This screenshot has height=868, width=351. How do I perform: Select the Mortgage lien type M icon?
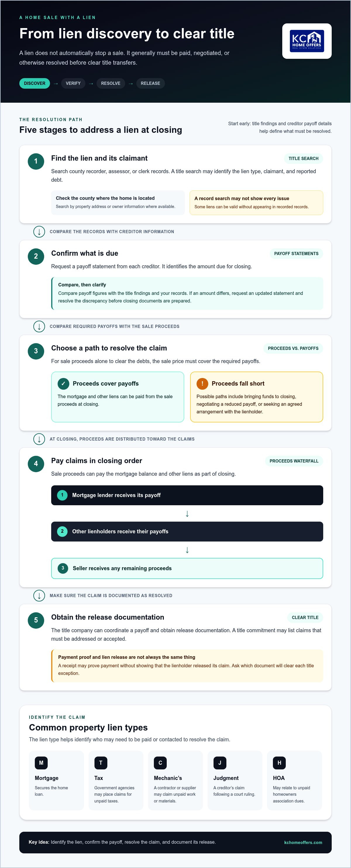(x=41, y=763)
